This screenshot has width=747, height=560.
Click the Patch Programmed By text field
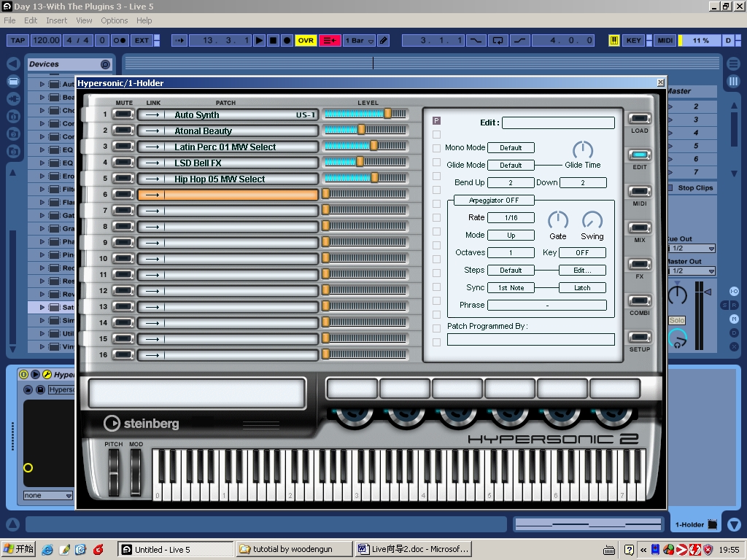531,339
